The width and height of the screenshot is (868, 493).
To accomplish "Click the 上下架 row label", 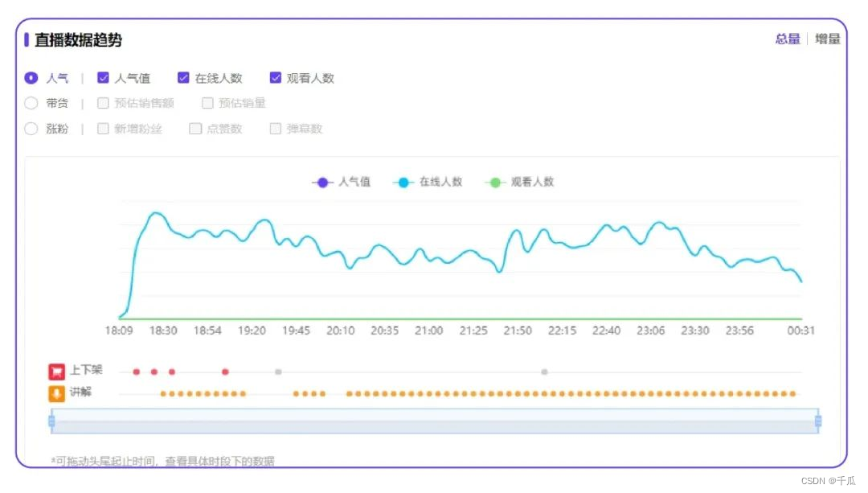I will point(86,370).
